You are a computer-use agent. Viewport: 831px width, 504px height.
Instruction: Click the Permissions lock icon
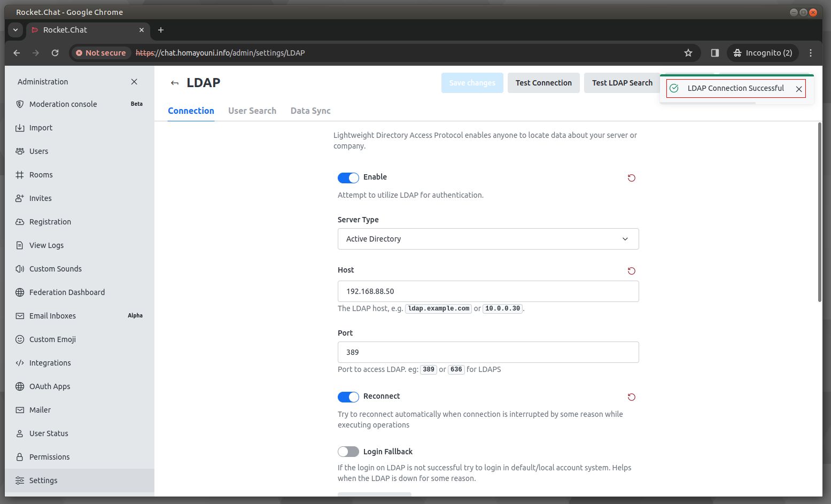tap(20, 457)
